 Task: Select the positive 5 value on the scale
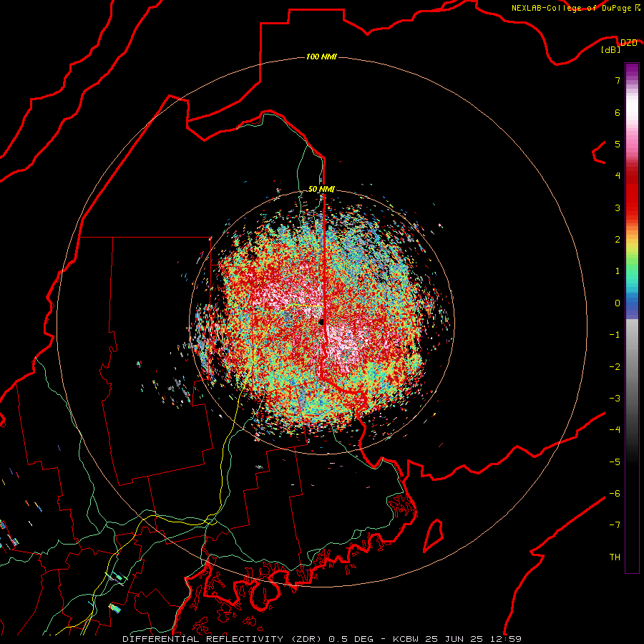pyautogui.click(x=618, y=144)
